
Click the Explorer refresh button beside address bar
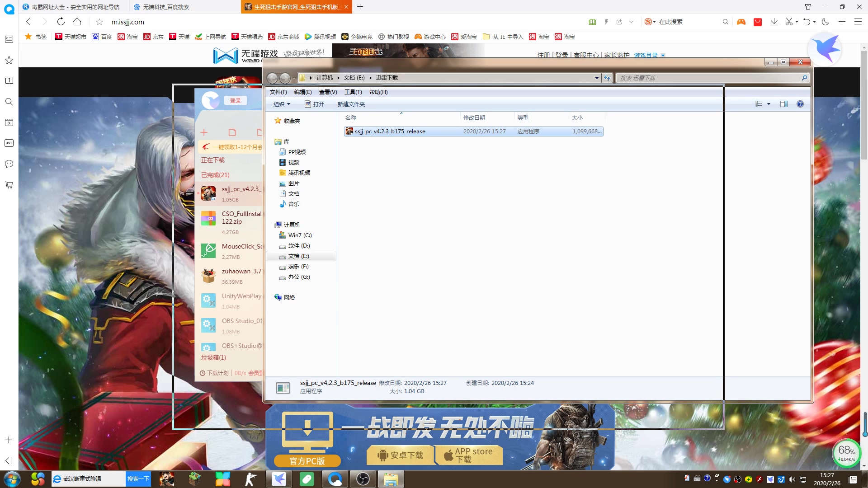pos(607,78)
